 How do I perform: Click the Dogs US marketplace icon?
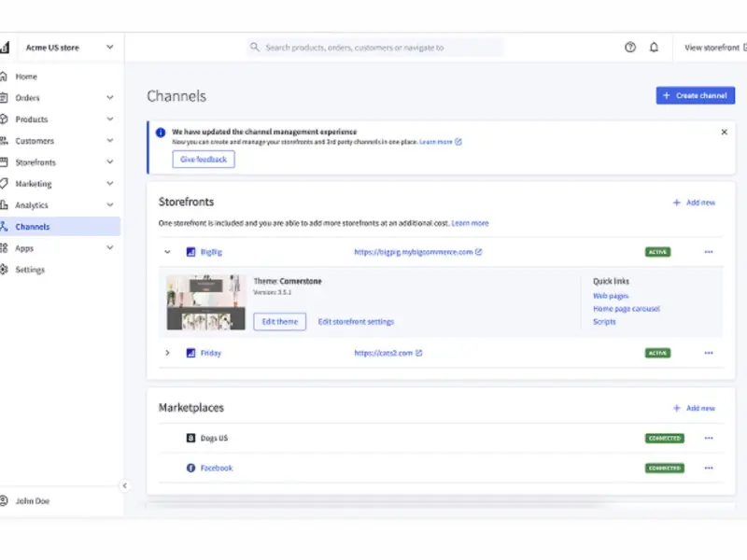pyautogui.click(x=190, y=438)
